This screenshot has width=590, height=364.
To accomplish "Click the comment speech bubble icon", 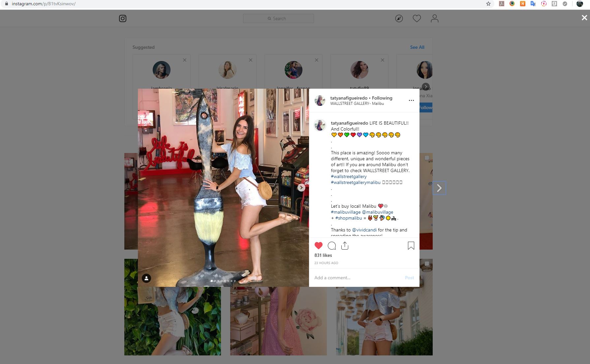I will point(332,246).
